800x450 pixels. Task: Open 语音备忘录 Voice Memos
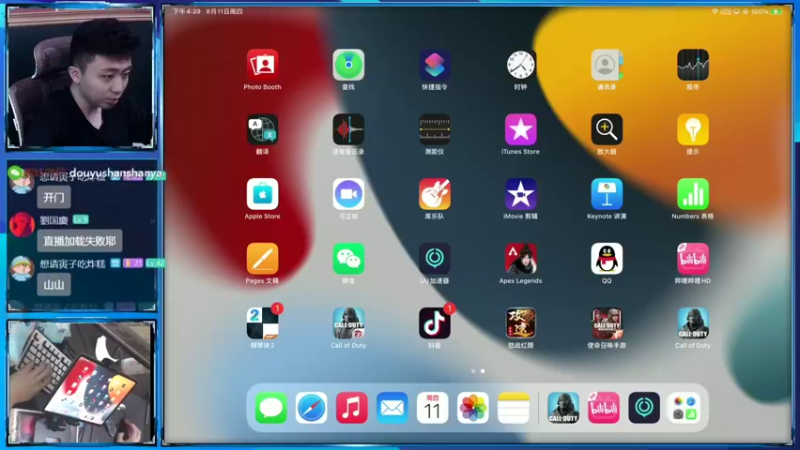(x=348, y=130)
